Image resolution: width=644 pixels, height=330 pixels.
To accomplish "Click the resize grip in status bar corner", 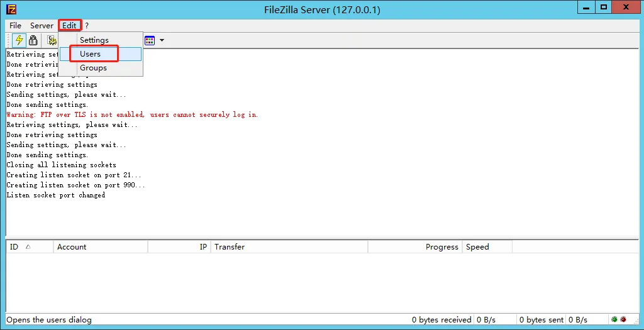I will (635, 321).
